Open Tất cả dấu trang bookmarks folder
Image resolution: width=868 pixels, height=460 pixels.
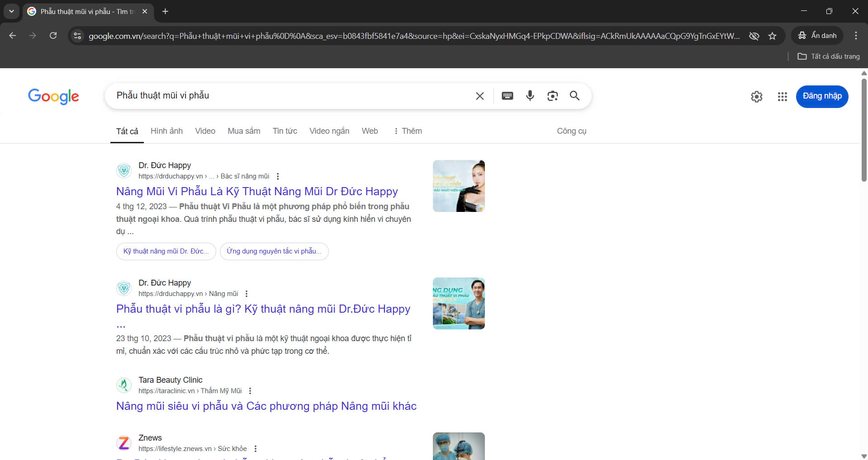pos(829,56)
